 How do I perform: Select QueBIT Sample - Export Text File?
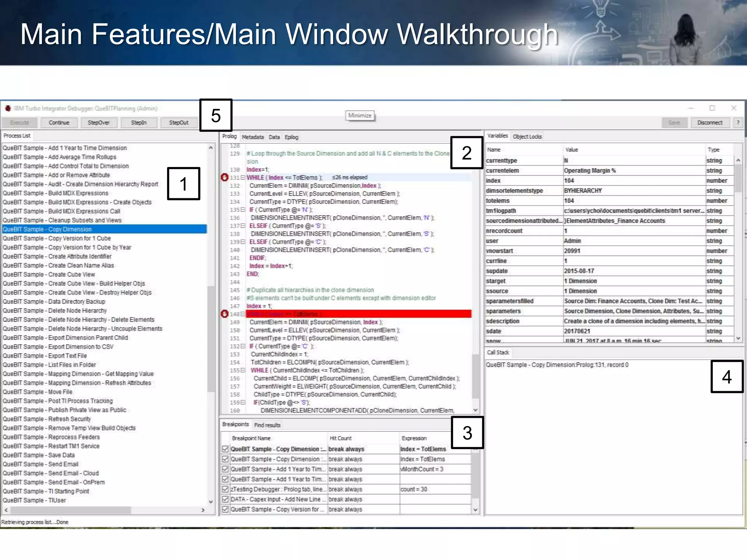(x=44, y=355)
